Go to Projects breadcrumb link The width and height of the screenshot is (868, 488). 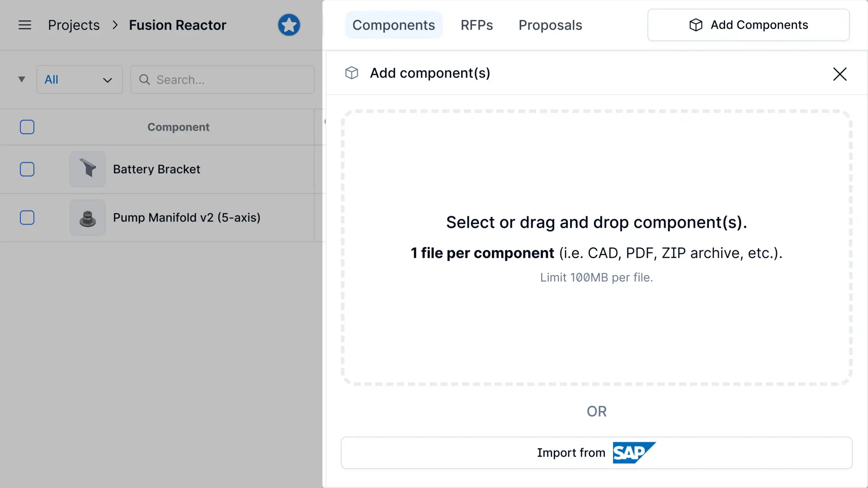pos(74,25)
